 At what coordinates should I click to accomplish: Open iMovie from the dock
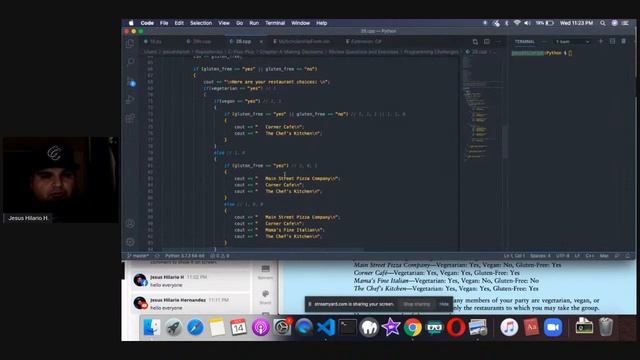click(391, 327)
